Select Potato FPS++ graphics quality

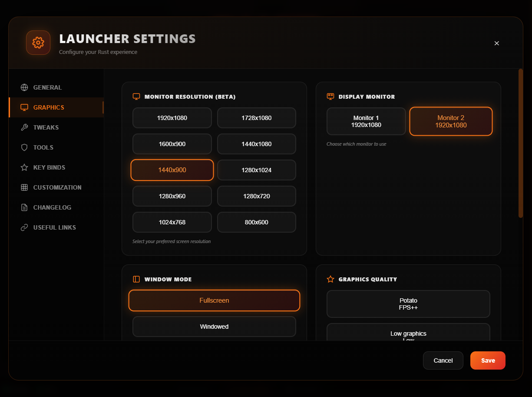tap(408, 304)
